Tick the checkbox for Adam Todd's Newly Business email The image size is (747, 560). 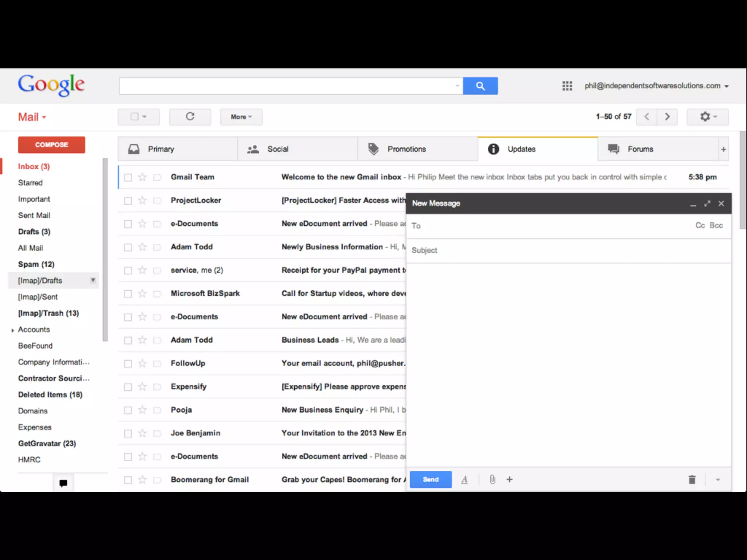(x=128, y=247)
